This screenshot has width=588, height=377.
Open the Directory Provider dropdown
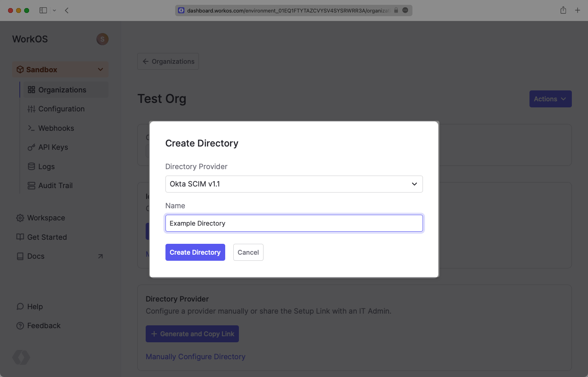coord(294,184)
